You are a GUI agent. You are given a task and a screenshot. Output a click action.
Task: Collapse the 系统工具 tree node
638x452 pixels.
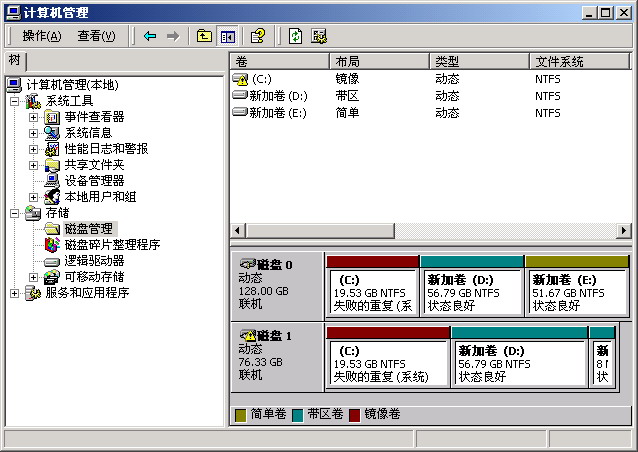click(x=15, y=101)
